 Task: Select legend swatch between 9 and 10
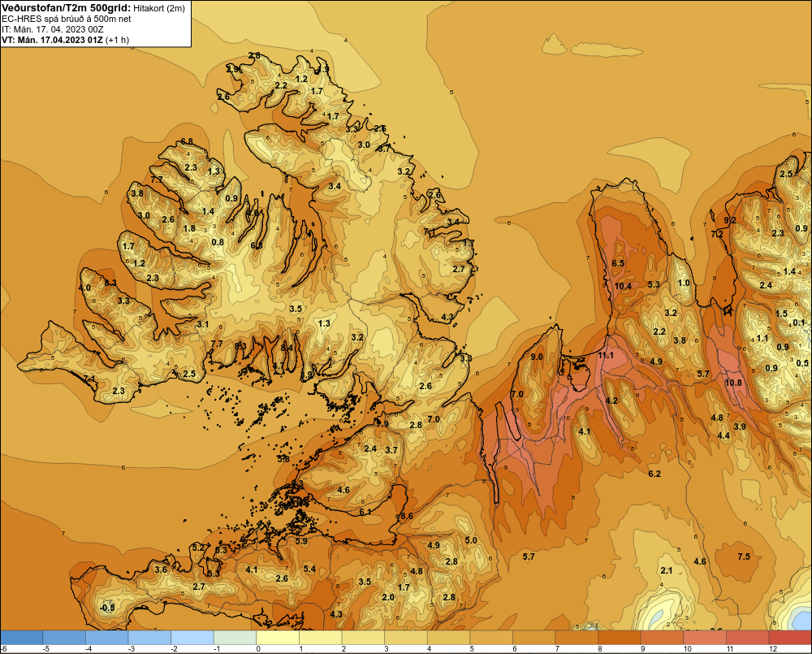pyautogui.click(x=663, y=637)
